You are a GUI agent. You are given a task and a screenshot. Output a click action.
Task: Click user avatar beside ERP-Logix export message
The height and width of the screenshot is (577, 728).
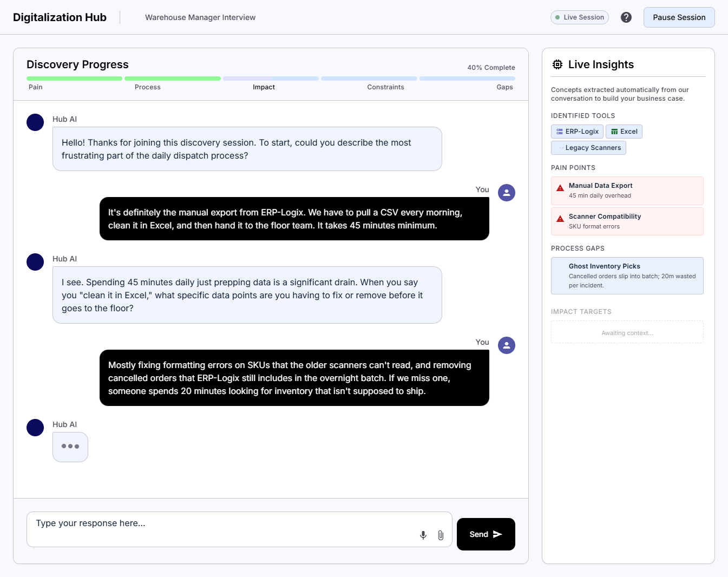[507, 193]
